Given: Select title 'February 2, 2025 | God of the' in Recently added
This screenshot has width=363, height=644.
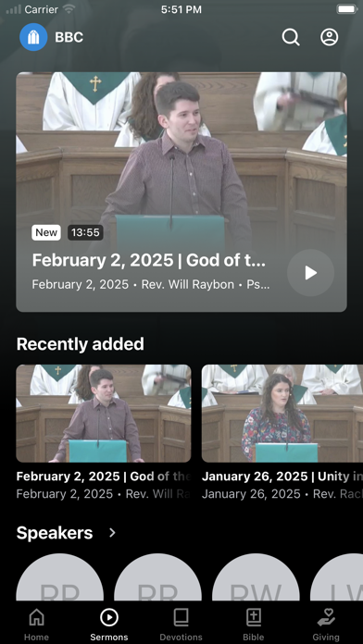Looking at the screenshot, I should click(x=104, y=477).
